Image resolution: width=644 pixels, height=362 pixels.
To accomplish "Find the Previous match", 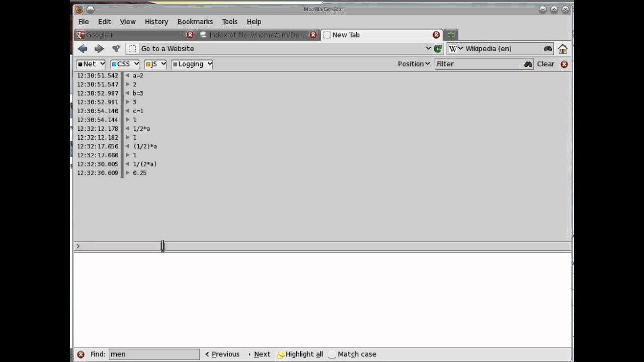I will click(x=222, y=354).
